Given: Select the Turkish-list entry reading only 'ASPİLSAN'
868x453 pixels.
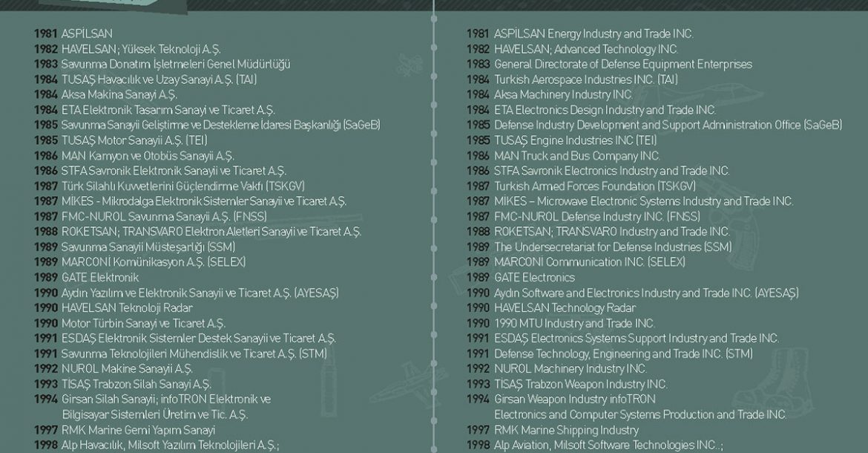Looking at the screenshot, I should coord(87,33).
